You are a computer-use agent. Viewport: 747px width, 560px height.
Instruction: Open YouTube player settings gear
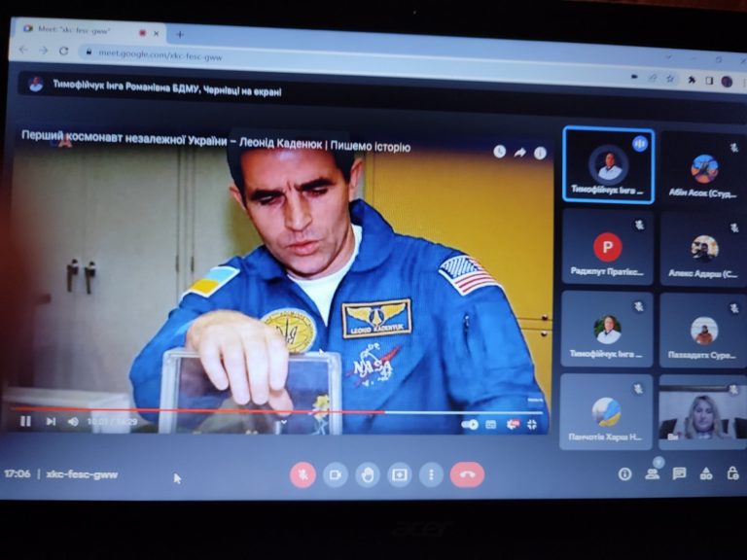pyautogui.click(x=513, y=424)
